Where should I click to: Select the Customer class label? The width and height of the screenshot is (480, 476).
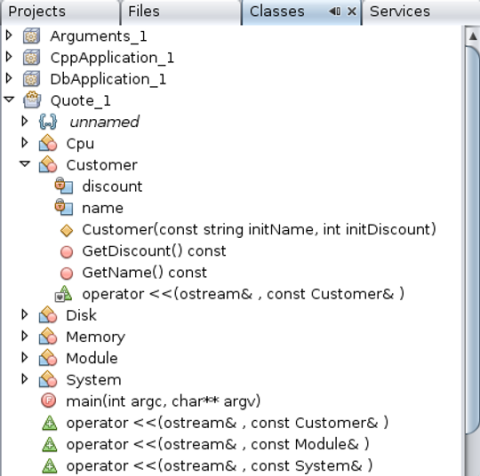coord(102,165)
